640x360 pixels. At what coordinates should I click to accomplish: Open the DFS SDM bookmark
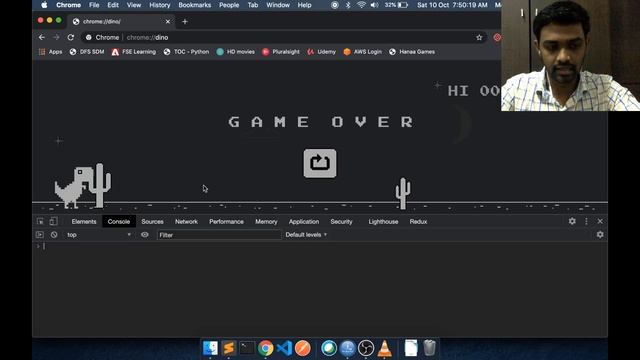87,52
